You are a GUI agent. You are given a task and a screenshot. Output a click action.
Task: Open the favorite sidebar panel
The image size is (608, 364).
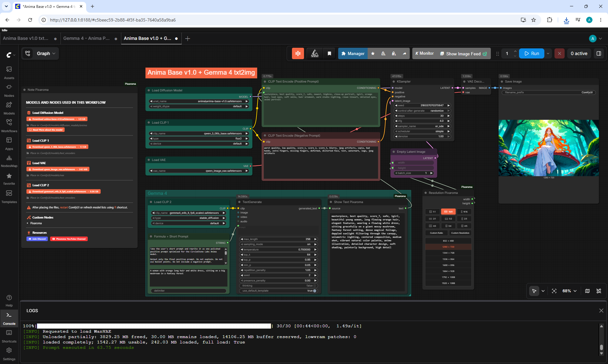coord(9,179)
